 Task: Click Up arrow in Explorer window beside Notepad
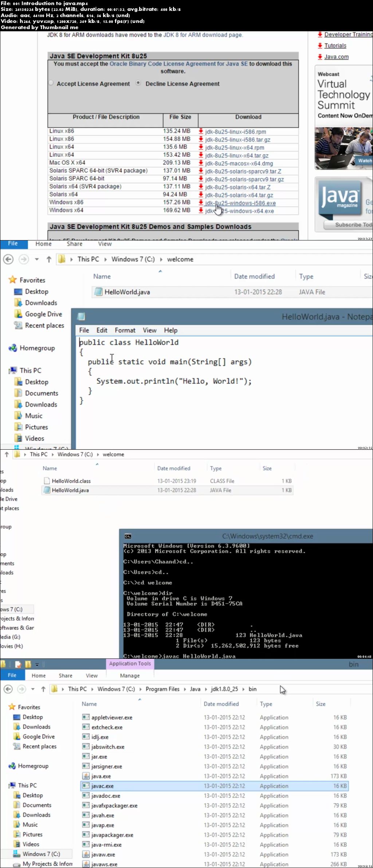click(49, 259)
